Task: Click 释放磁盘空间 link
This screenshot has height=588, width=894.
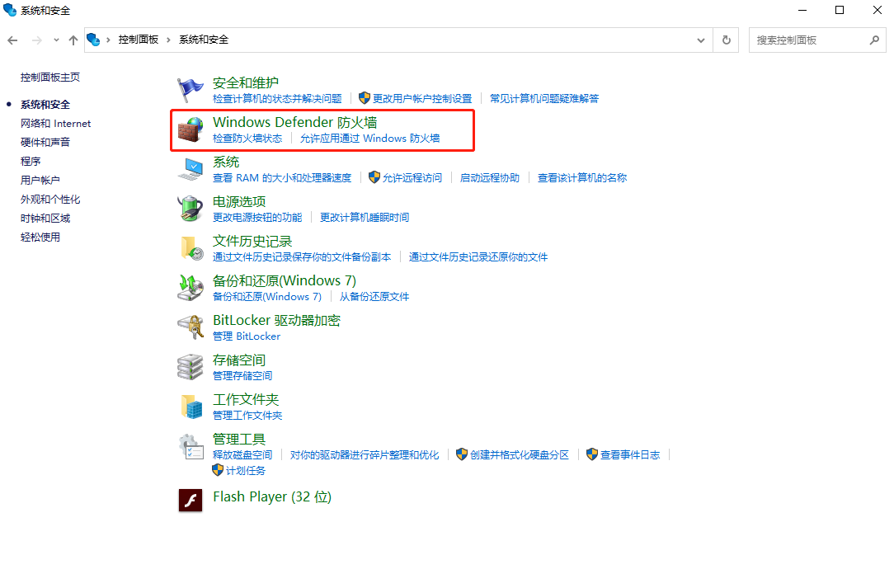Action: coord(242,454)
